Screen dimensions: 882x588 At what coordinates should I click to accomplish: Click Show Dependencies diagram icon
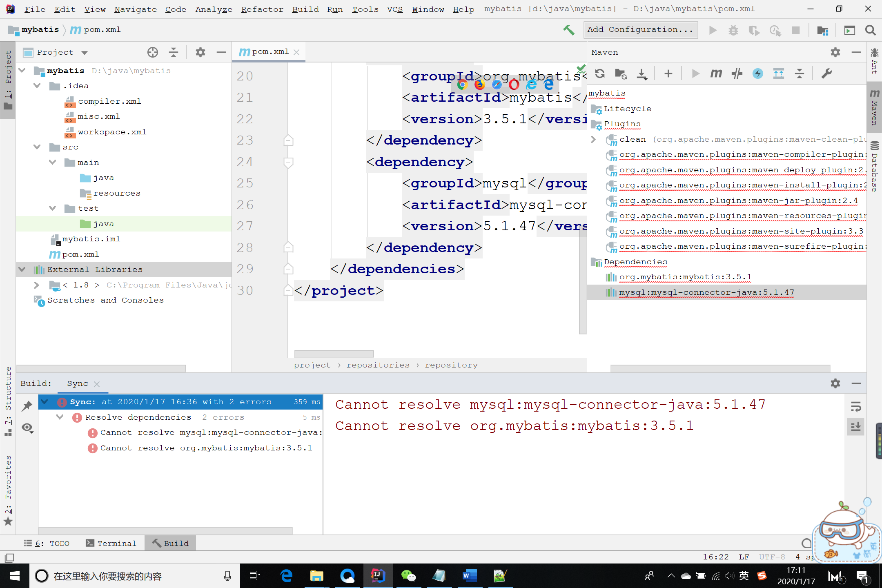tap(779, 73)
